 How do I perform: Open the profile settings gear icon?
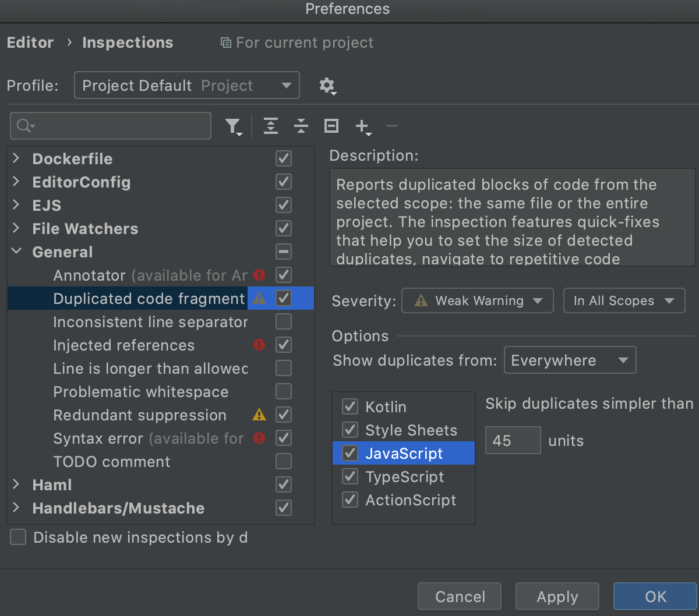[327, 86]
